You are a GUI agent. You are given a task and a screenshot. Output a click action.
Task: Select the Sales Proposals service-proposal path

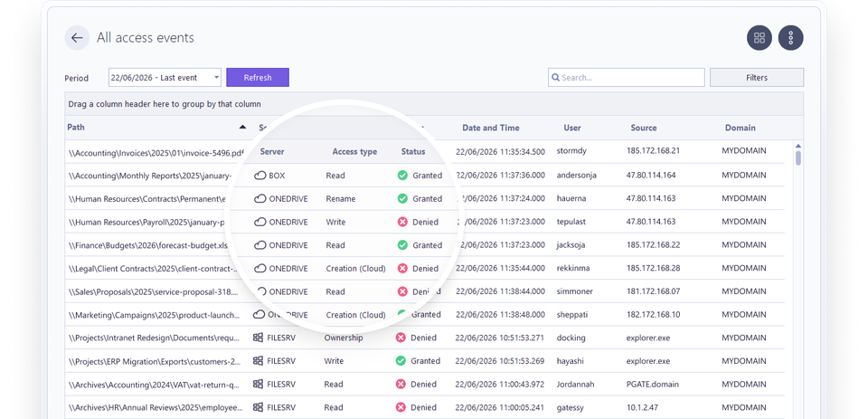[x=154, y=291]
